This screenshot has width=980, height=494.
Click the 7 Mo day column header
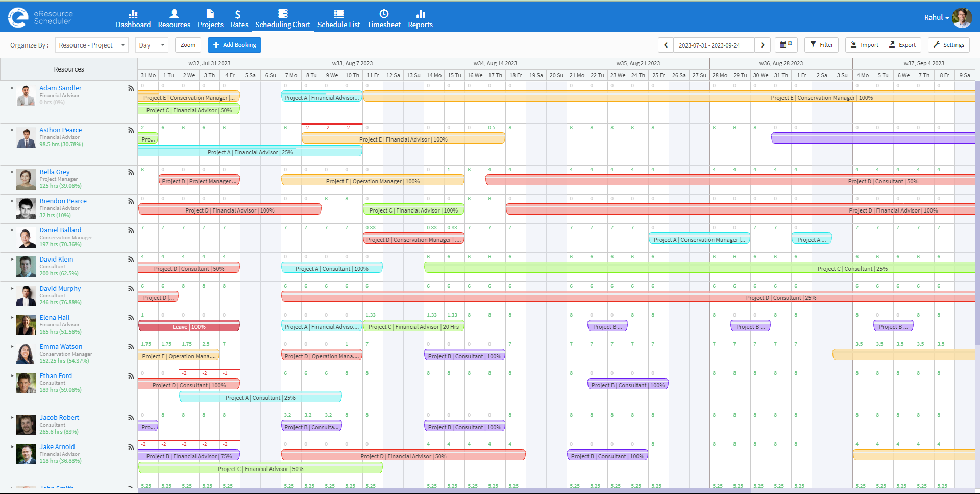pos(291,75)
